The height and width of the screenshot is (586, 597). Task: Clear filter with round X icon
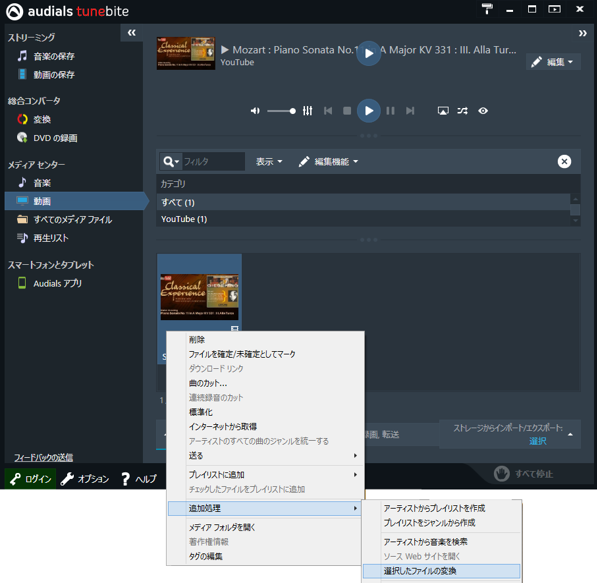tap(564, 161)
